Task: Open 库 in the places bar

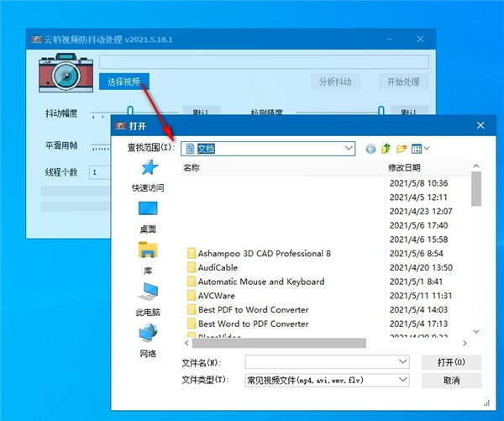Action: [148, 259]
